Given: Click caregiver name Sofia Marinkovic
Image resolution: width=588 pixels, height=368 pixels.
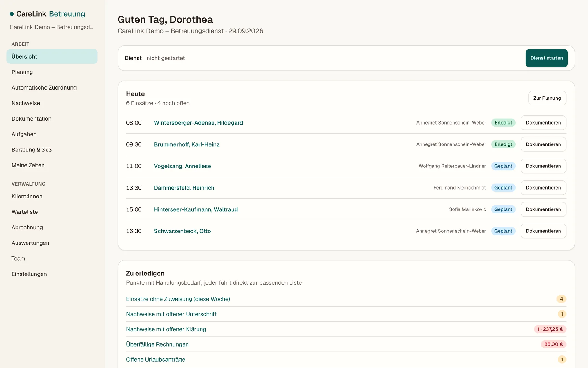Looking at the screenshot, I should tap(467, 209).
